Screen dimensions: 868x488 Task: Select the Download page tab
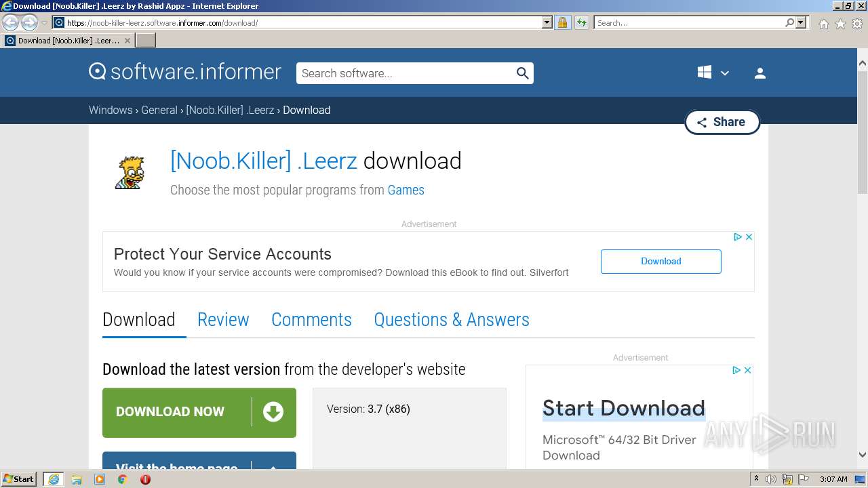click(139, 320)
